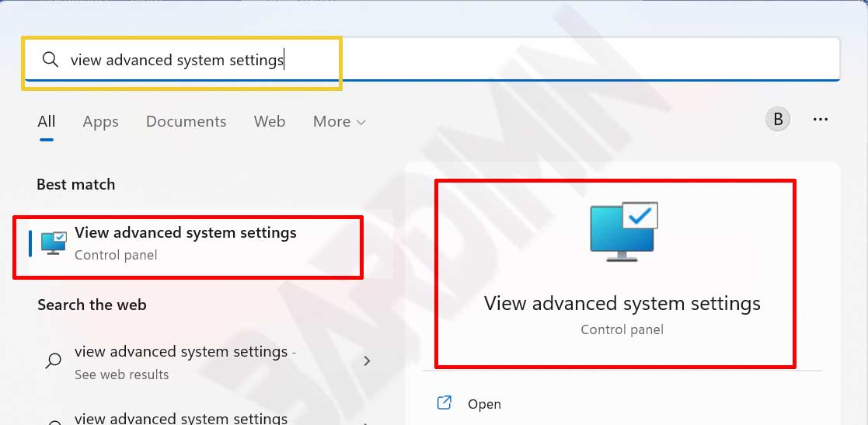Click the magnifier icon beside first web result
868x425 pixels.
point(54,361)
